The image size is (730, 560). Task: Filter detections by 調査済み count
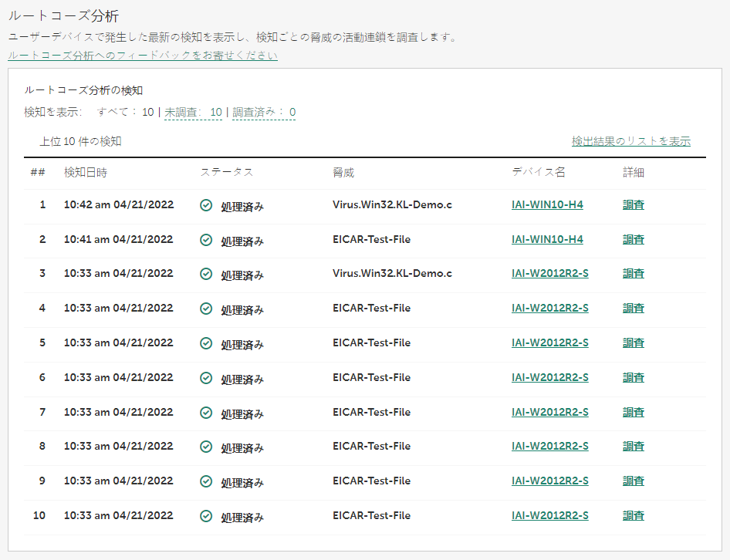point(264,113)
